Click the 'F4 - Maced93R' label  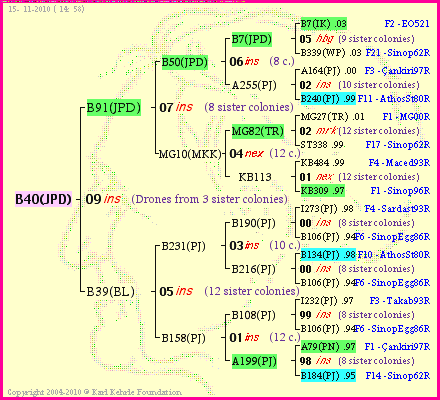pyautogui.click(x=399, y=163)
